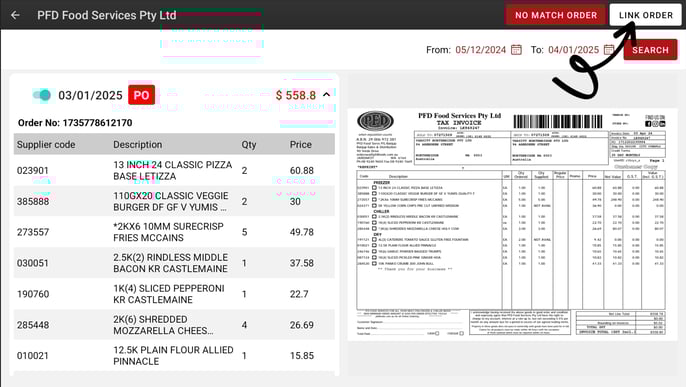Click quantity 4 for shredded mozzarella
Viewport: 686px width, 387px height.
pyautogui.click(x=244, y=325)
